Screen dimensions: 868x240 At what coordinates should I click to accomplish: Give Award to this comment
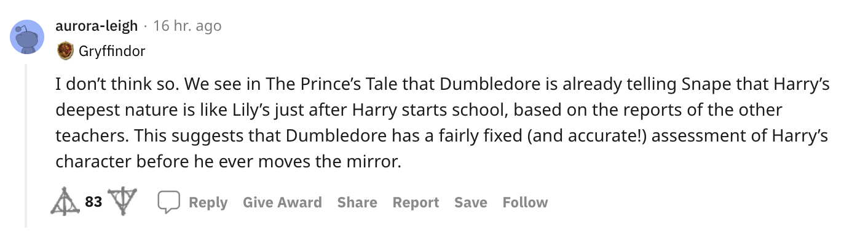pos(282,202)
